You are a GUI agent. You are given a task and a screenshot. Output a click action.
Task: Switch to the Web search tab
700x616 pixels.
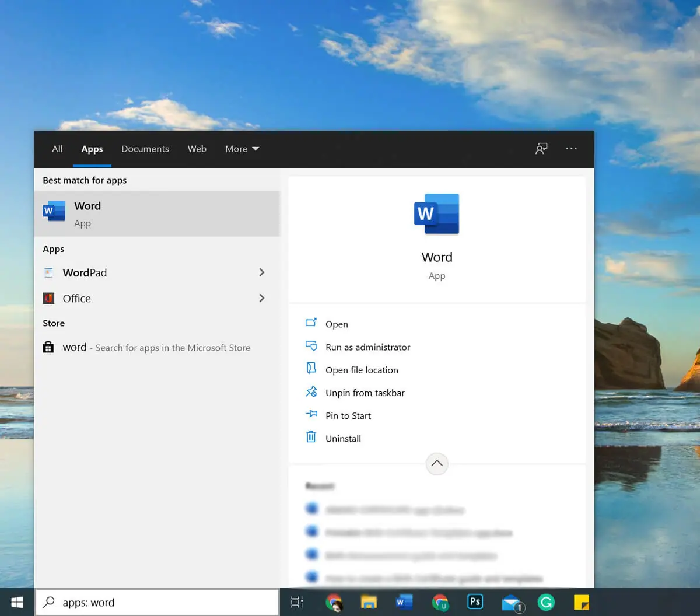click(x=197, y=149)
